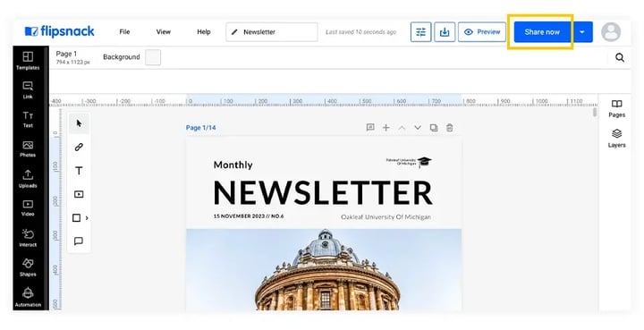Viewport: 644px width, 330px height.
Task: Open the Layers panel
Action: coord(617,139)
